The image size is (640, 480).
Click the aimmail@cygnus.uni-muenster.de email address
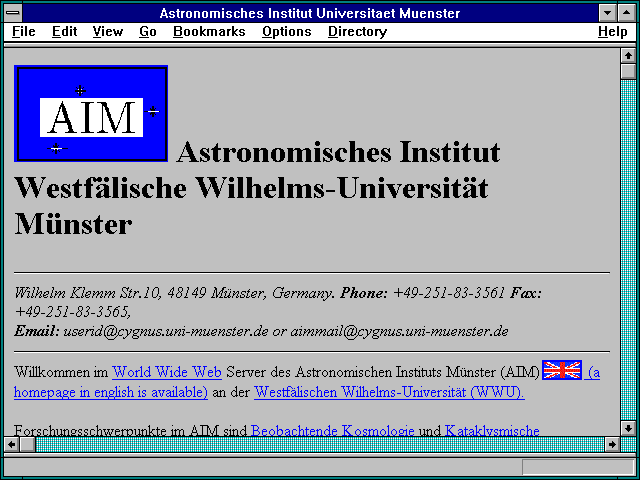pyautogui.click(x=399, y=331)
